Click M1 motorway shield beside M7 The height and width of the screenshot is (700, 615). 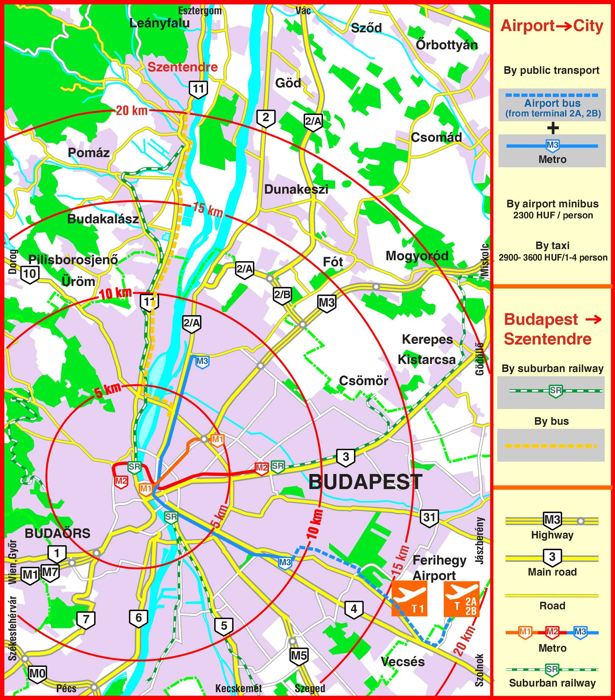30,576
